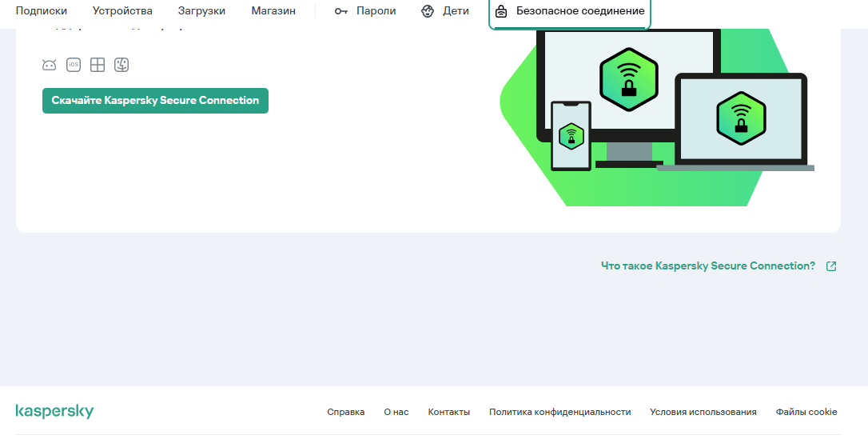Open the Что такое Kaspersky Secure Connection? link
Image resolution: width=868 pixels, height=443 pixels.
tap(708, 265)
